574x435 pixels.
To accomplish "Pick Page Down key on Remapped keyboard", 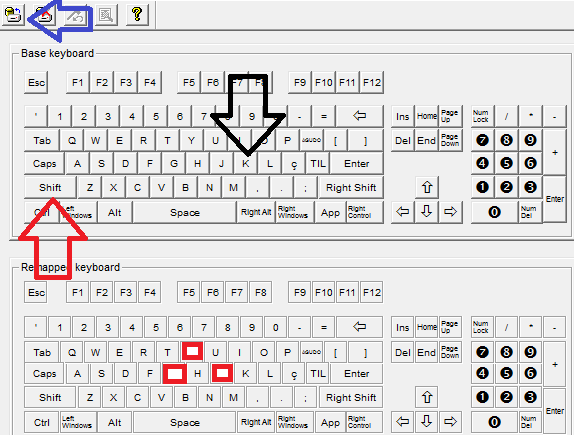I will (451, 352).
